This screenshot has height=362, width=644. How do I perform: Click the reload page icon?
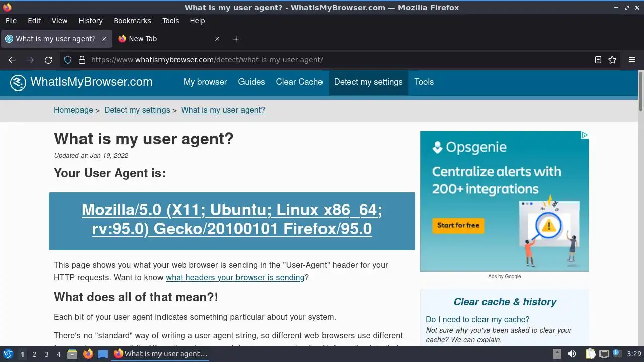point(48,60)
